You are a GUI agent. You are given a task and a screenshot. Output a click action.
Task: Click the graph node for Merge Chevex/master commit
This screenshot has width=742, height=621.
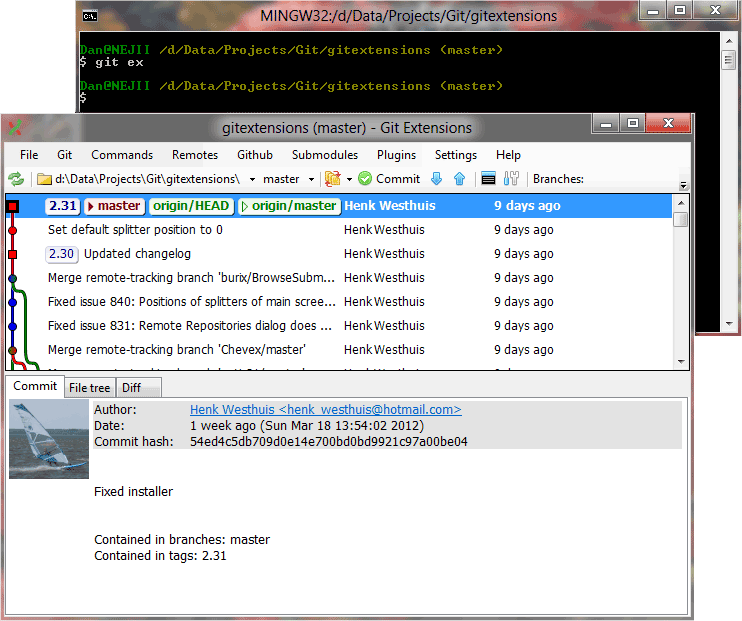click(13, 351)
